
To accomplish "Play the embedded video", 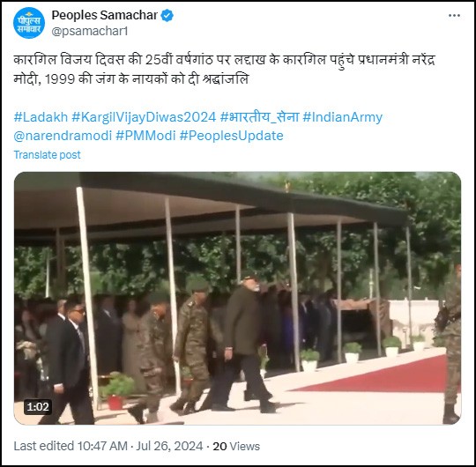I will coord(237,299).
